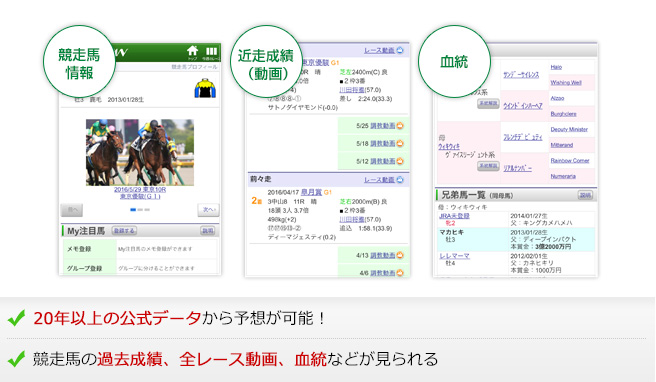Play the 前々走 race video blue icon
This screenshot has width=656, height=382.
(400, 180)
